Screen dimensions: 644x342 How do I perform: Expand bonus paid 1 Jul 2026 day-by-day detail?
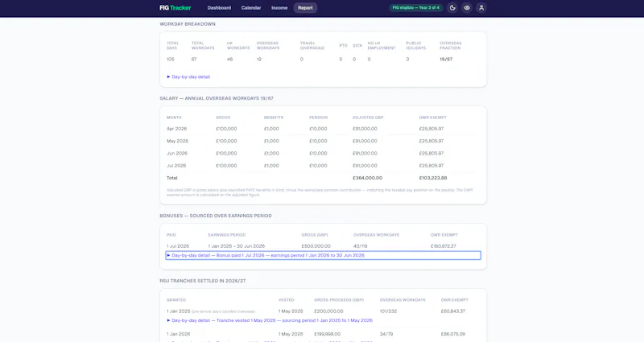[324, 255]
